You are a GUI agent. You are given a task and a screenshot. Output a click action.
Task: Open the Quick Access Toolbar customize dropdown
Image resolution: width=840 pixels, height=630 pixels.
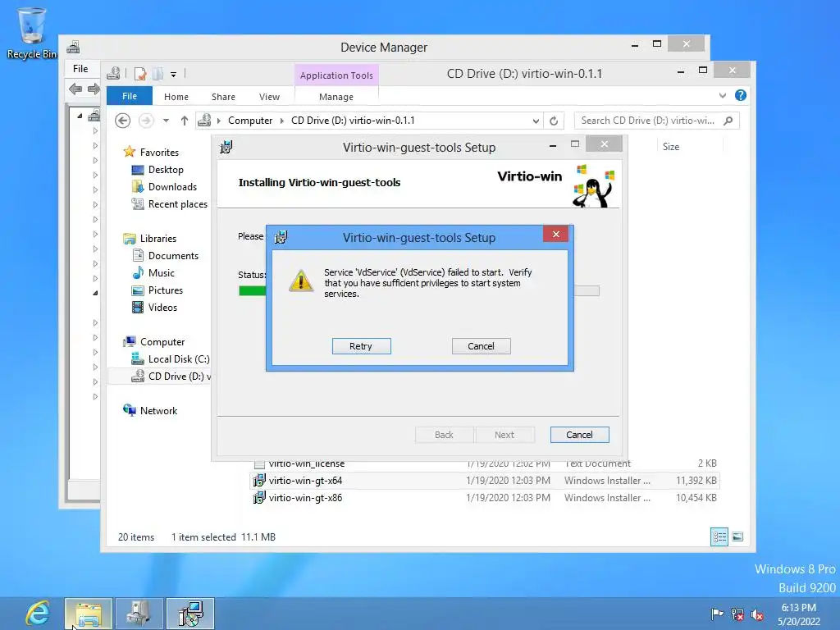[174, 75]
